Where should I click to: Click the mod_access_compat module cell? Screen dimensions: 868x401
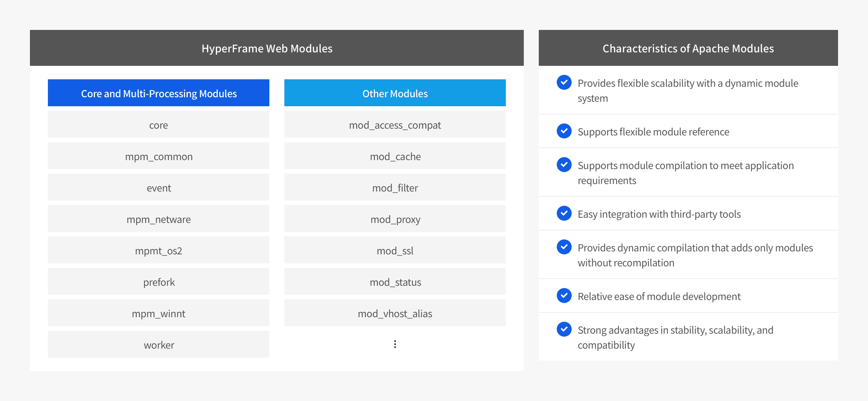coord(395,125)
